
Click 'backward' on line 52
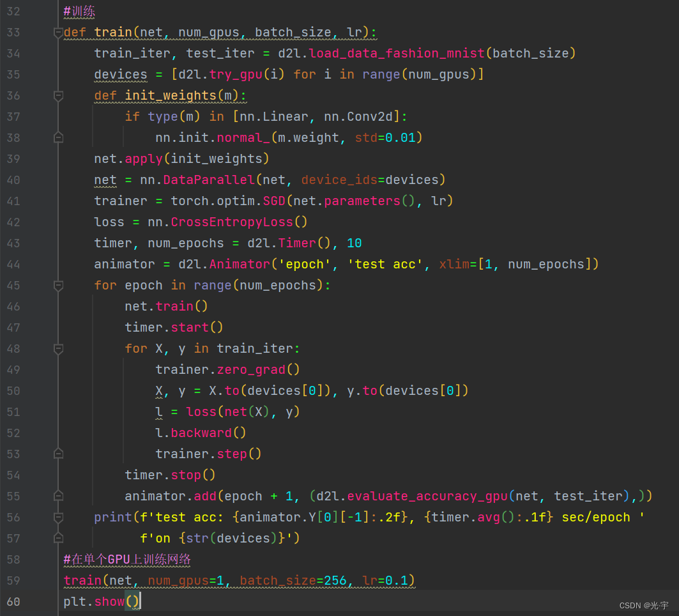201,433
